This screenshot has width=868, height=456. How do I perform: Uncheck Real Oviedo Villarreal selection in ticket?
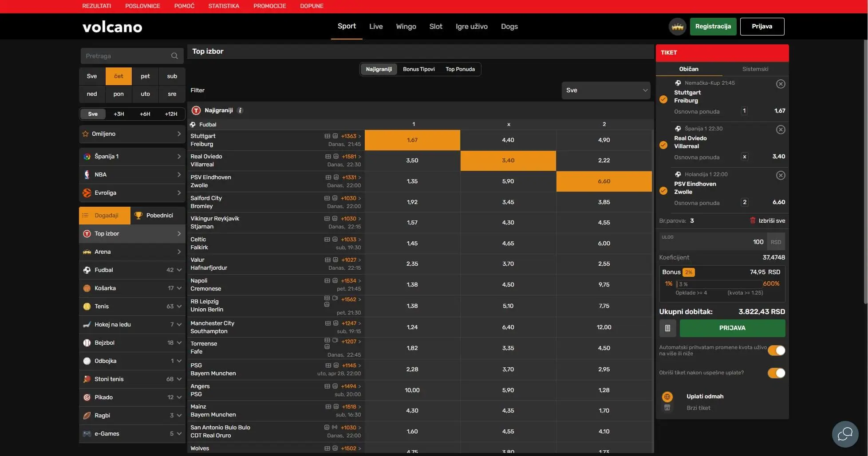663,145
